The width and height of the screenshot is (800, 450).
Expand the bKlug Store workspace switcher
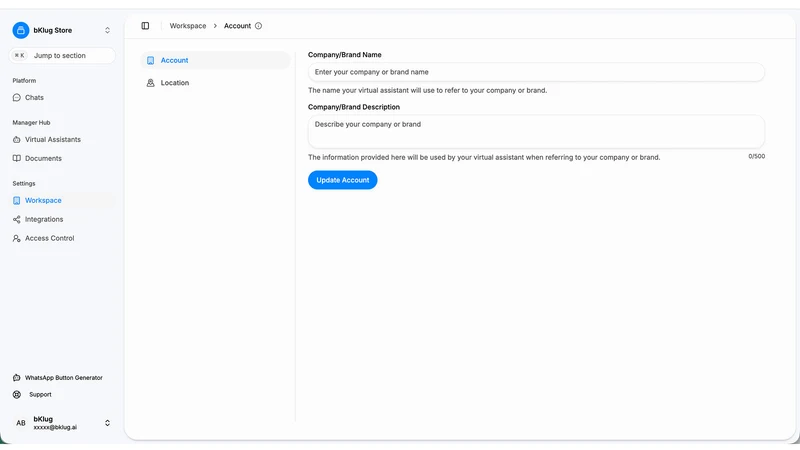107,30
